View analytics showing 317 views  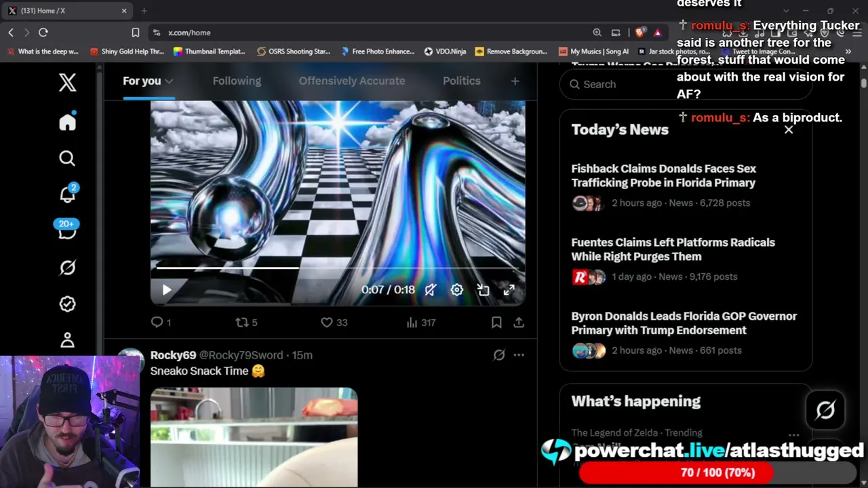coord(421,323)
